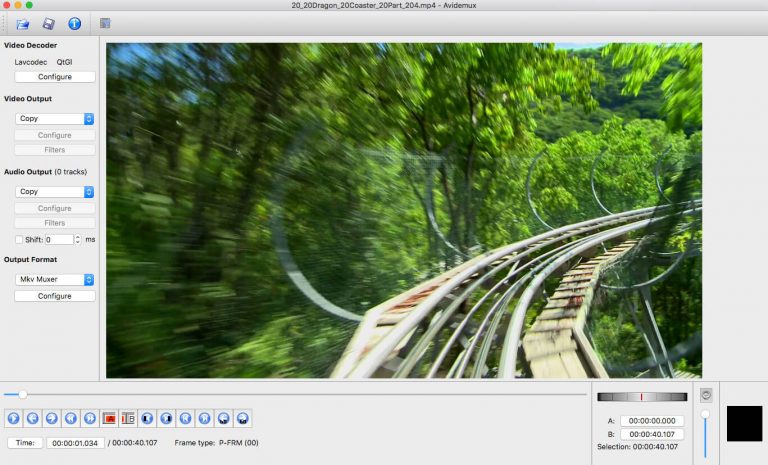The height and width of the screenshot is (465, 768).
Task: Open the Audio Output codec dropdown
Action: pyautogui.click(x=54, y=192)
